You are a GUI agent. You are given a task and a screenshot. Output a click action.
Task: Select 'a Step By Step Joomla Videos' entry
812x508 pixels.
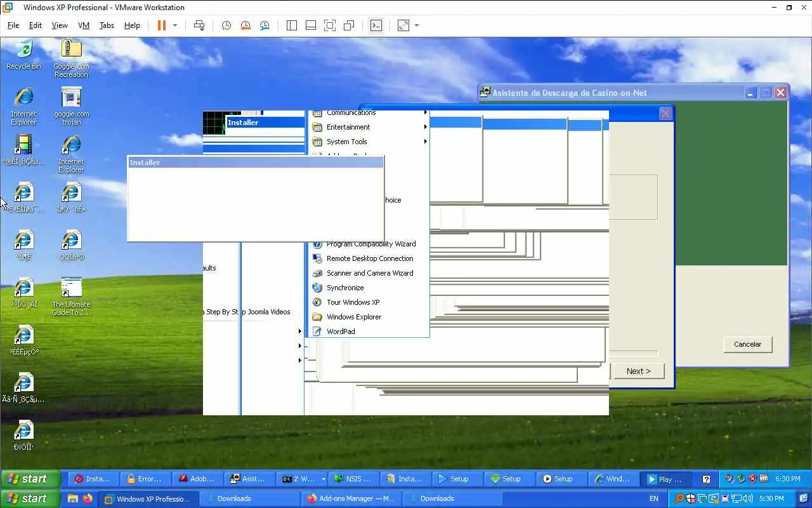pyautogui.click(x=247, y=312)
